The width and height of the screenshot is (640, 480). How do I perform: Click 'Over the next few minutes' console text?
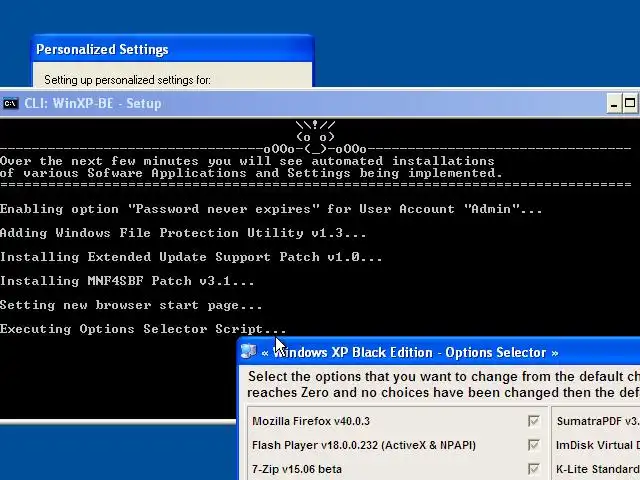point(247,161)
